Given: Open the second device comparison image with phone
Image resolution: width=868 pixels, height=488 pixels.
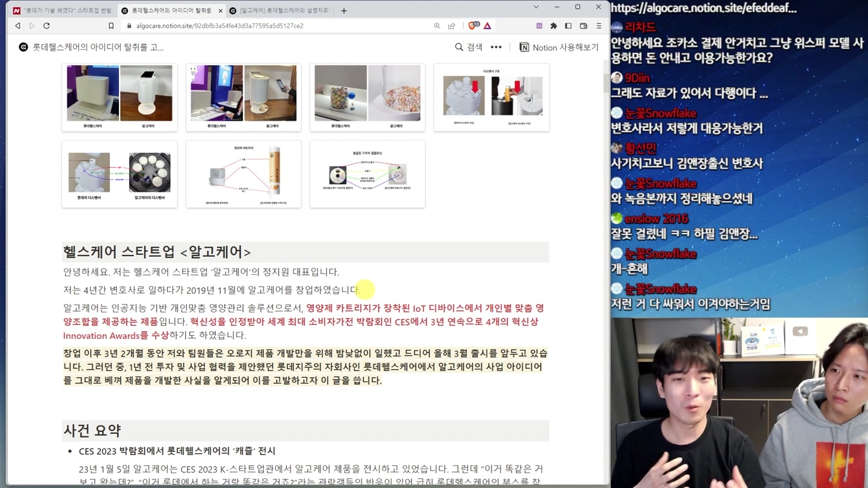Looking at the screenshot, I should click(243, 97).
